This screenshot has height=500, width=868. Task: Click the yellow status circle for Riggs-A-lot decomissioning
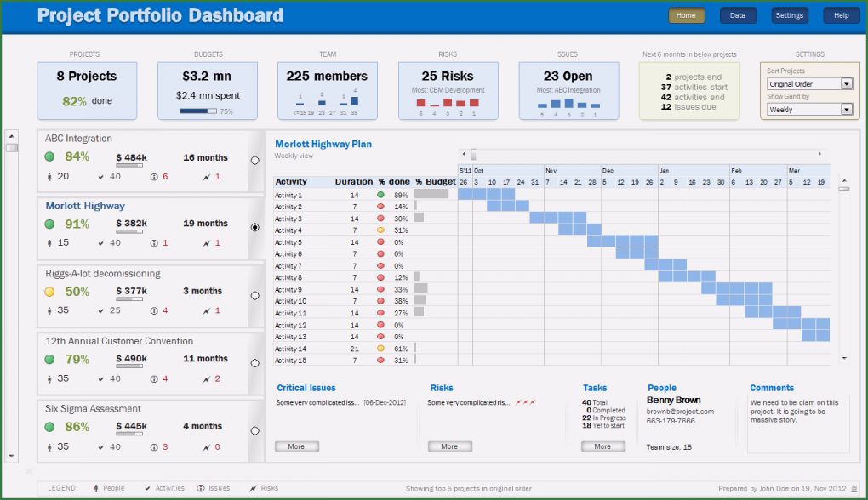(49, 292)
